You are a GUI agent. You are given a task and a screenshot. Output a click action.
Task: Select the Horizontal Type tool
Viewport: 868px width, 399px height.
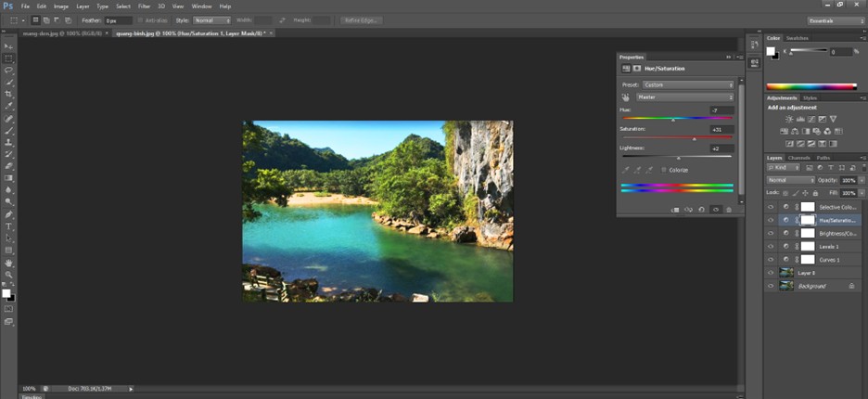[x=8, y=226]
